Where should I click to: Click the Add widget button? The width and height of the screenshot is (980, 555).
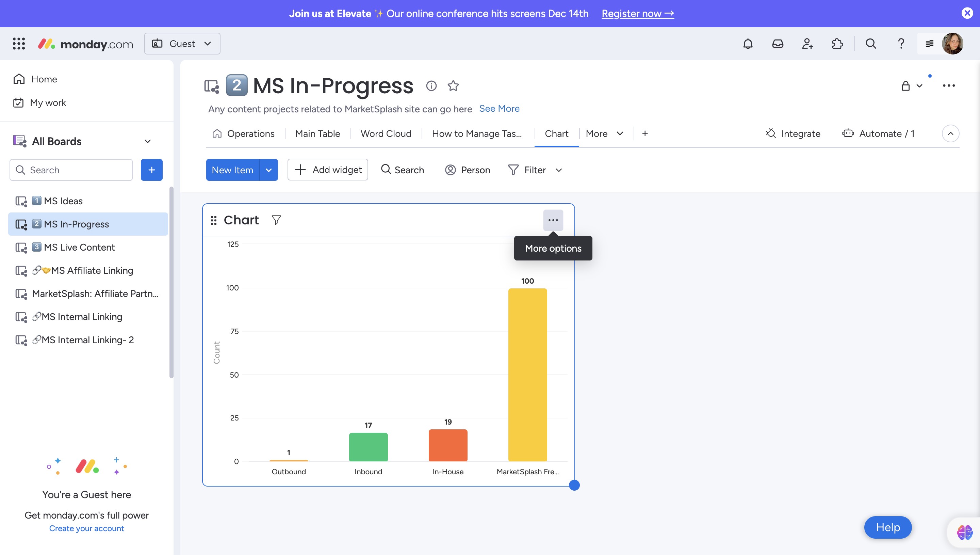tap(328, 170)
